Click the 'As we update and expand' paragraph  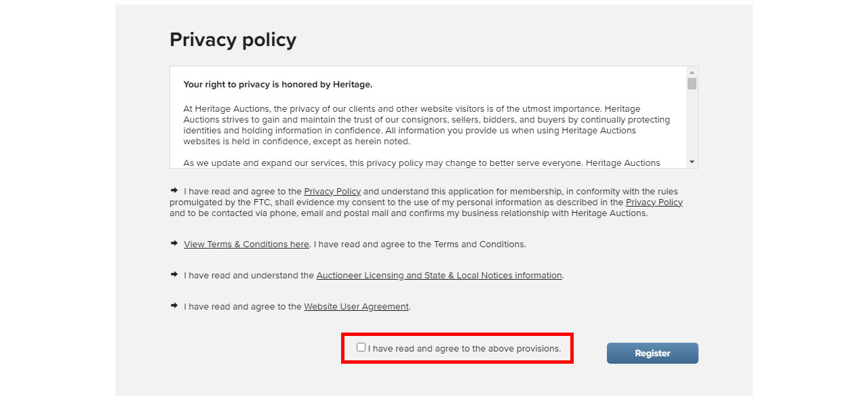point(421,163)
